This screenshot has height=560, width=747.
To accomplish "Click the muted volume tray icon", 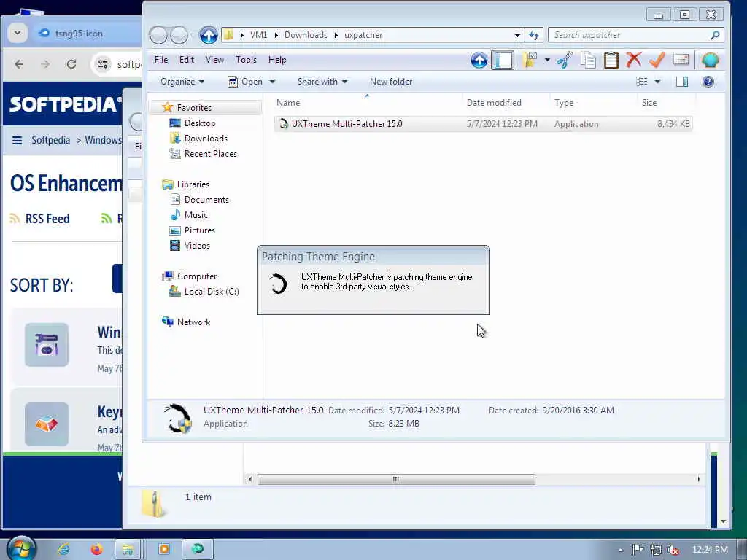I will pos(673,550).
